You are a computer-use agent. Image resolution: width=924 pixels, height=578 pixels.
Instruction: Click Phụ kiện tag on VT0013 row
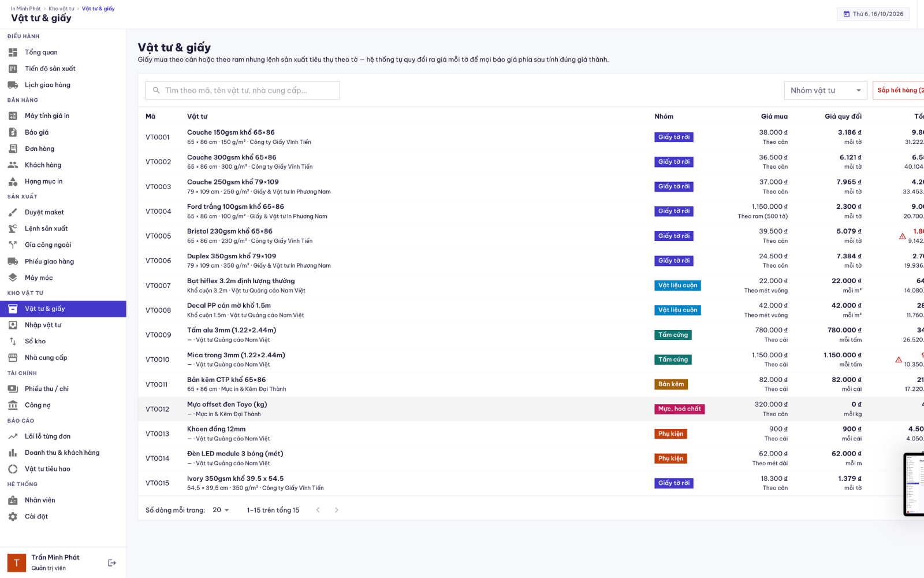coord(670,433)
